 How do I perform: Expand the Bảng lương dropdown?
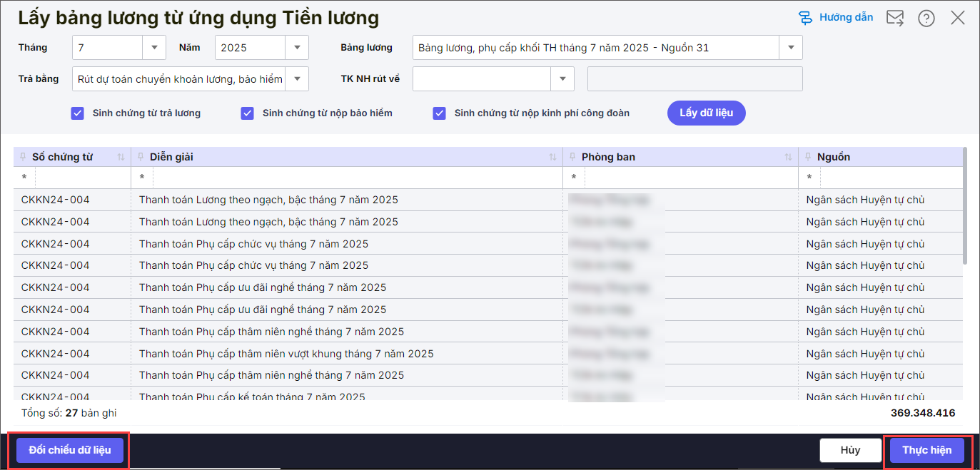point(791,48)
